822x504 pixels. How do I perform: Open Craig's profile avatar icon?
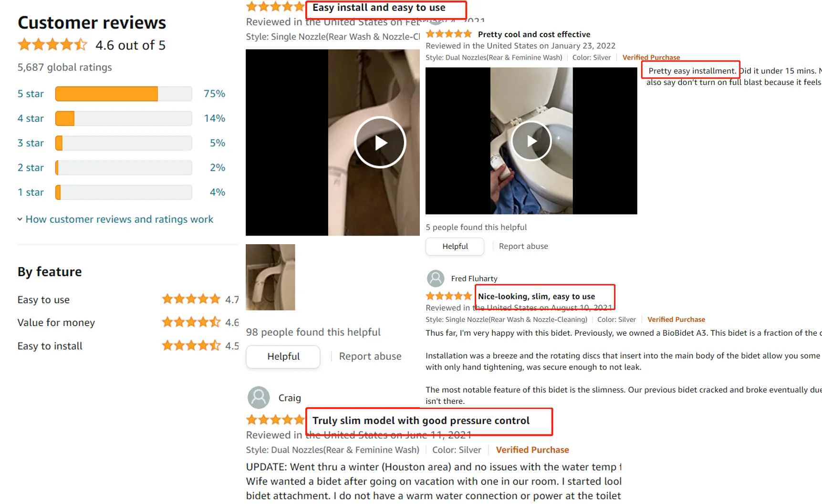[259, 398]
